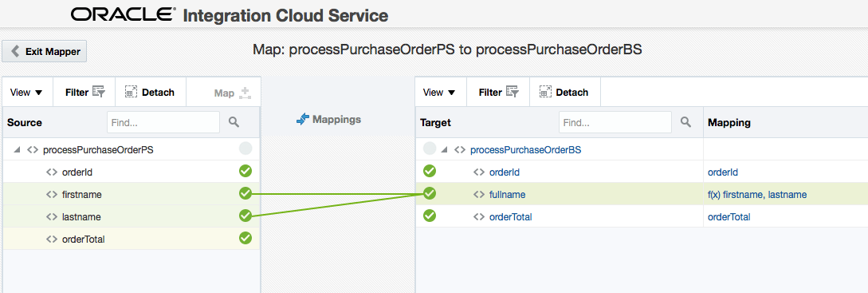Select source processPurchaseOrderPS root element
Image resolution: width=868 pixels, height=293 pixels.
(x=98, y=150)
